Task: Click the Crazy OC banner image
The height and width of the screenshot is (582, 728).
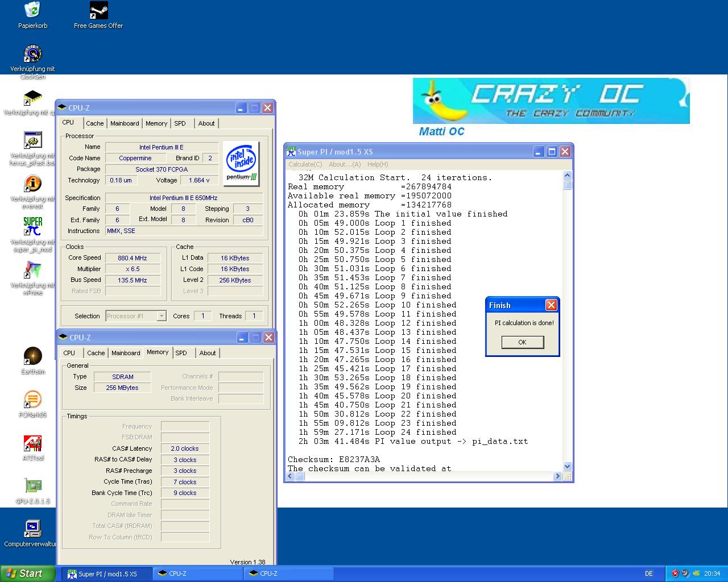Action: (x=551, y=101)
